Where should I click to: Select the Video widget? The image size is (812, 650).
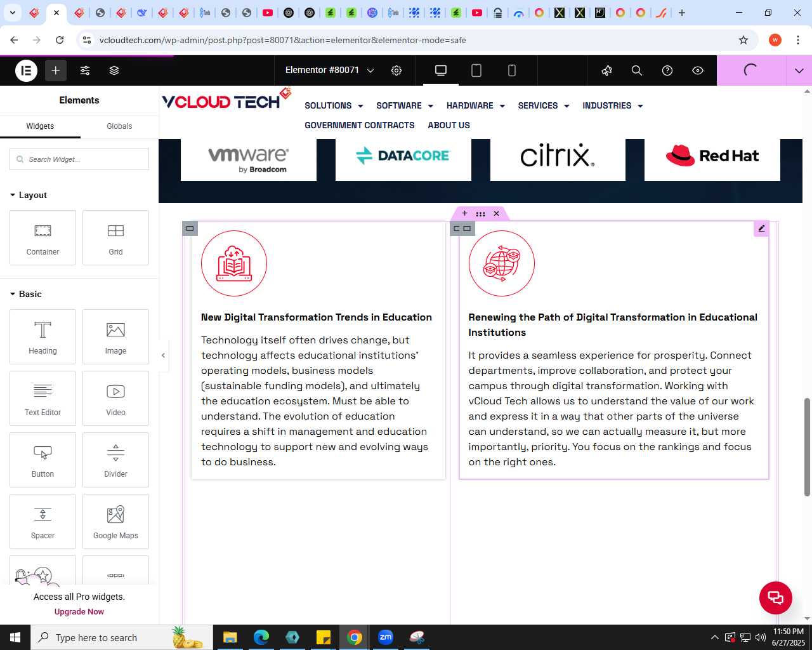pos(115,398)
